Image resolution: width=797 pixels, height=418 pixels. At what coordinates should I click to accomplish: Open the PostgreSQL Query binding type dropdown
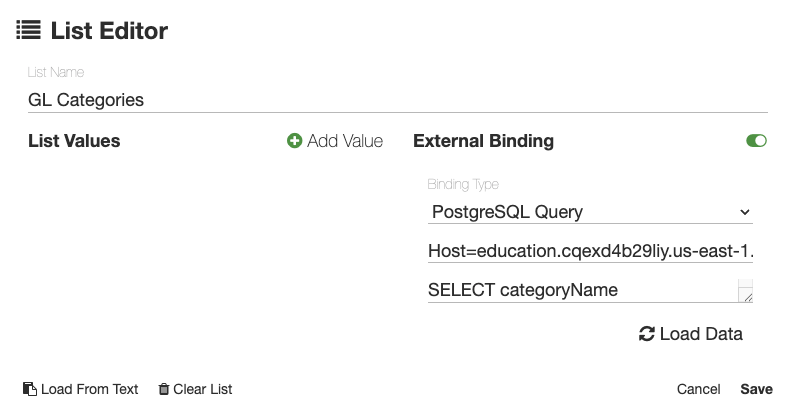click(588, 212)
